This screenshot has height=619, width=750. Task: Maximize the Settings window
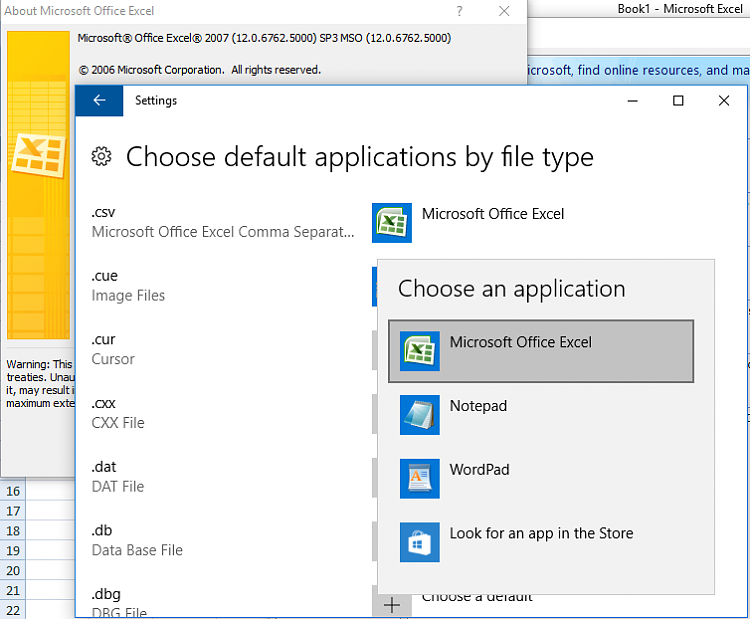pos(678,100)
